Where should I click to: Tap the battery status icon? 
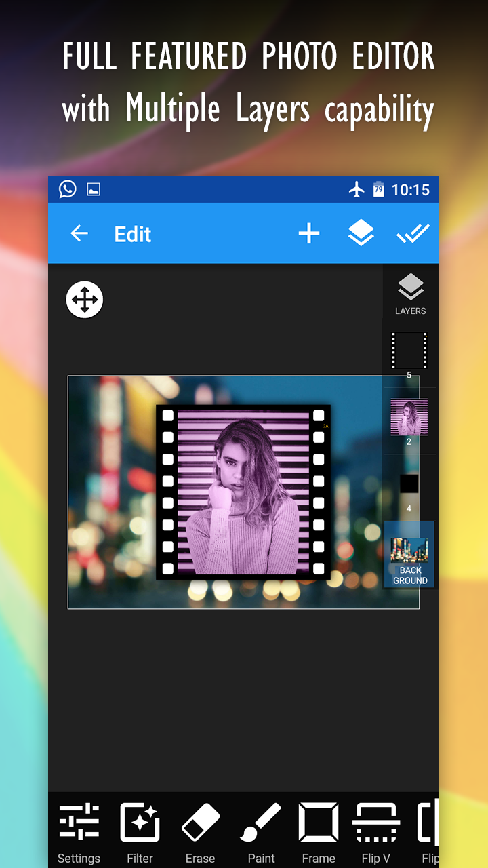point(378,190)
